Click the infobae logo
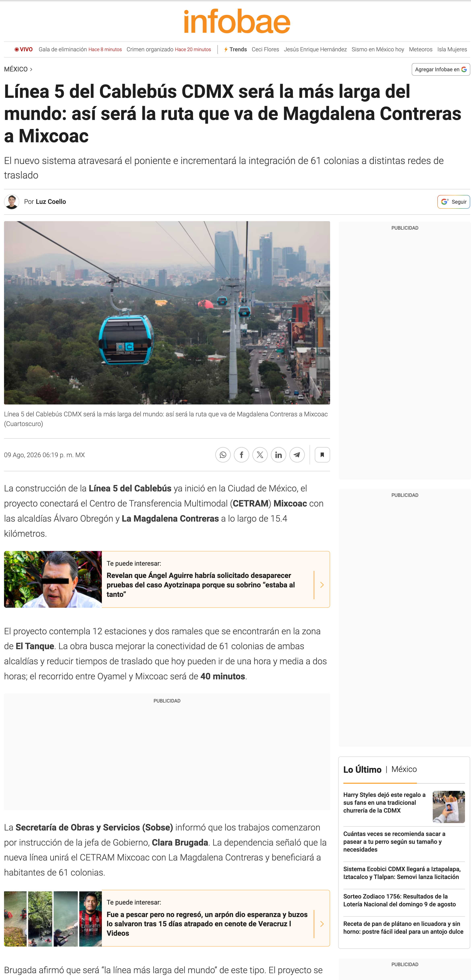Image resolution: width=471 pixels, height=980 pixels. 237,21
